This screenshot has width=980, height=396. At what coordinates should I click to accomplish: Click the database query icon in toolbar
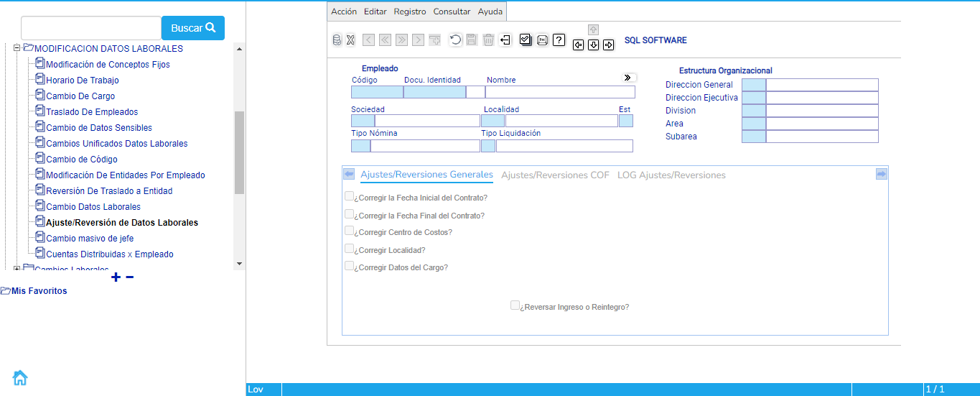337,40
